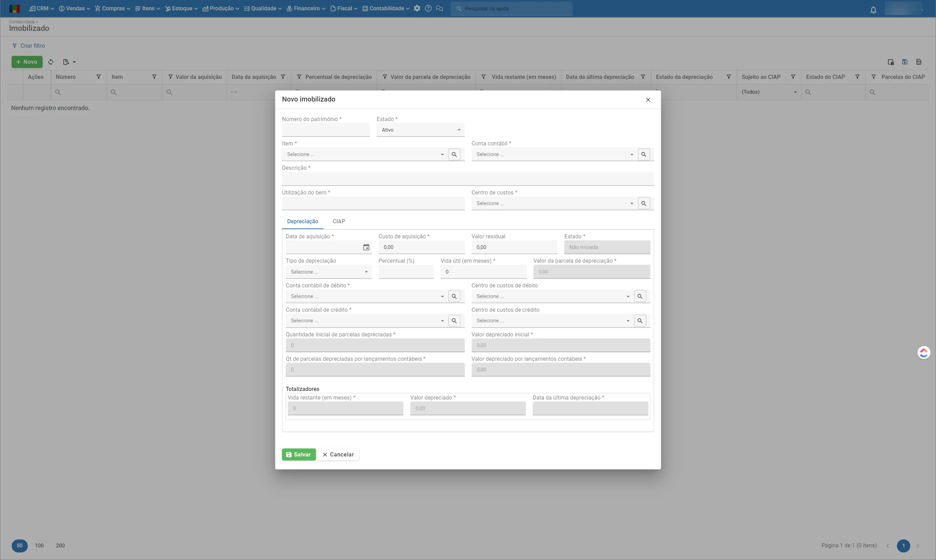Click the notifications bell icon
Viewport: 936px width, 560px height.
click(873, 10)
